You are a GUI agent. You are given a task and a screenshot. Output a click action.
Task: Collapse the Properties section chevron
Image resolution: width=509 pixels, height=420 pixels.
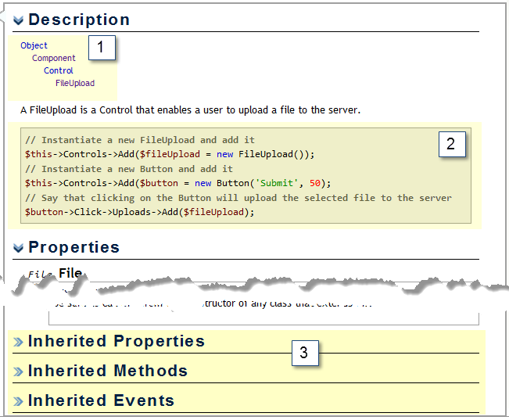[x=18, y=248]
